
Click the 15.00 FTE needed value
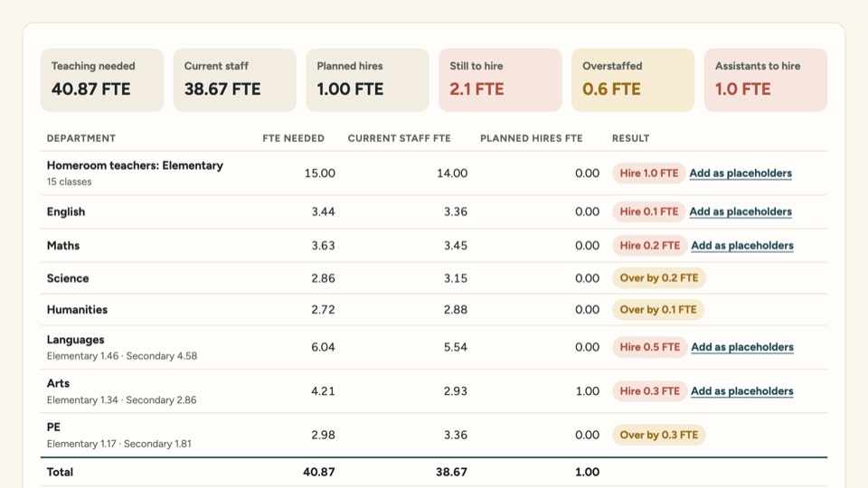click(x=320, y=174)
